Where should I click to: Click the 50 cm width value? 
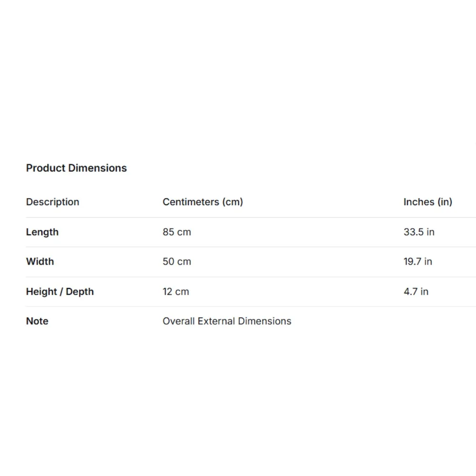[x=177, y=261]
